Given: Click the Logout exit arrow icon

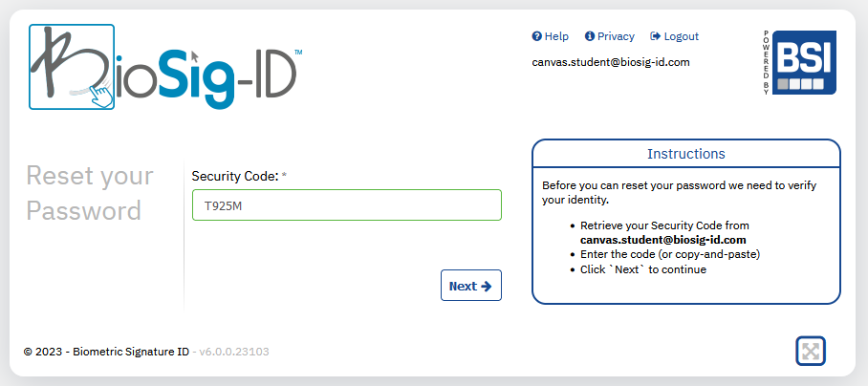Looking at the screenshot, I should tap(656, 36).
